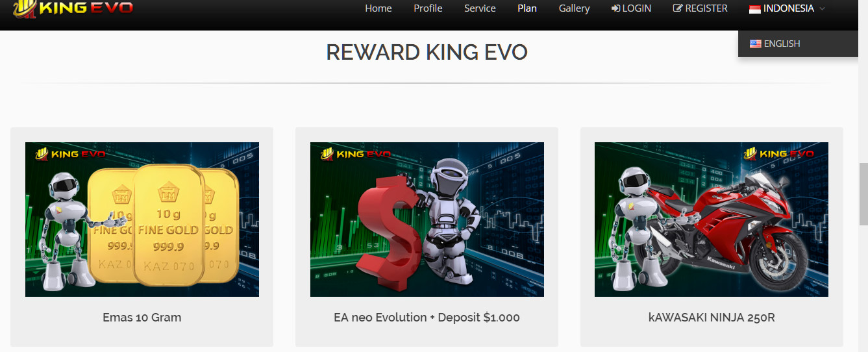Open EA neo Evolution + Deposit $1.000

427,318
